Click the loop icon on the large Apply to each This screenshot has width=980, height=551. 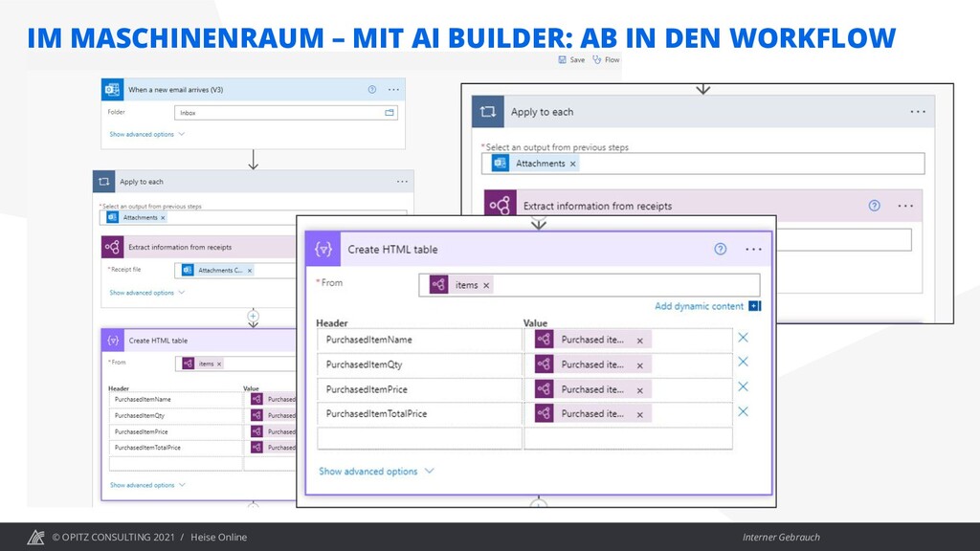(487, 112)
